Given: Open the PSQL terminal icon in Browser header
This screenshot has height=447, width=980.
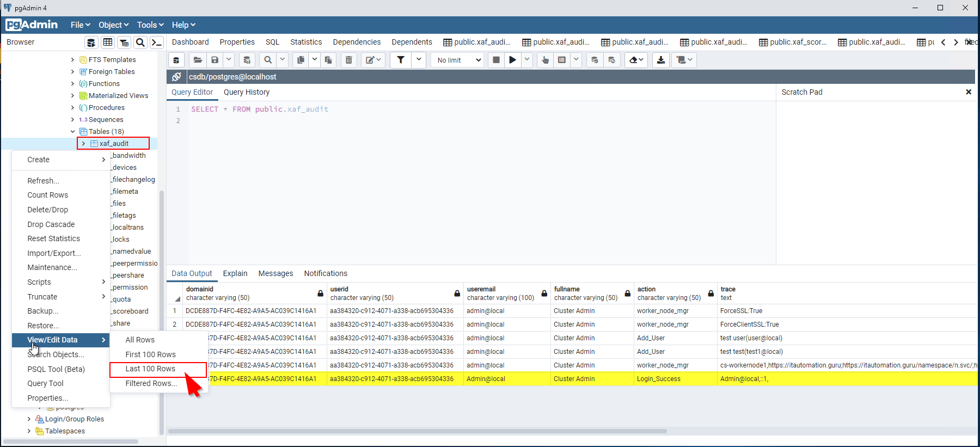Looking at the screenshot, I should pos(157,42).
